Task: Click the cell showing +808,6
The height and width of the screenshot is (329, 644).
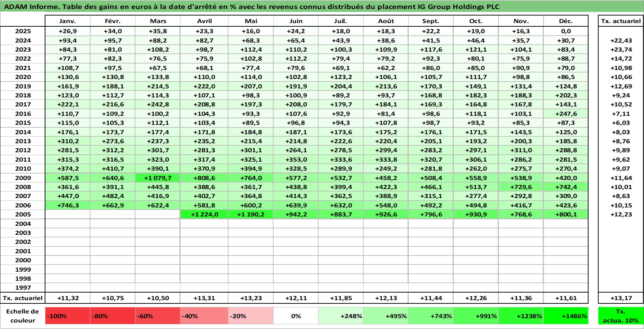Action: point(204,178)
